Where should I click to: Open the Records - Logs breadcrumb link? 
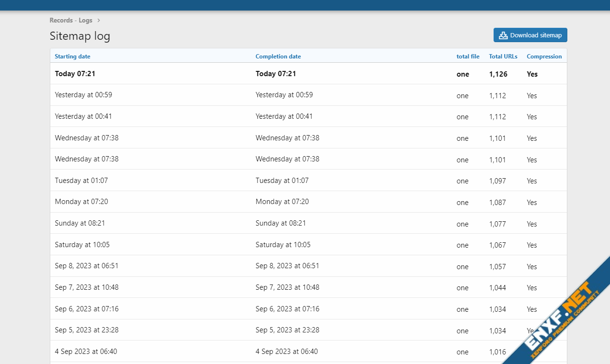pos(71,21)
